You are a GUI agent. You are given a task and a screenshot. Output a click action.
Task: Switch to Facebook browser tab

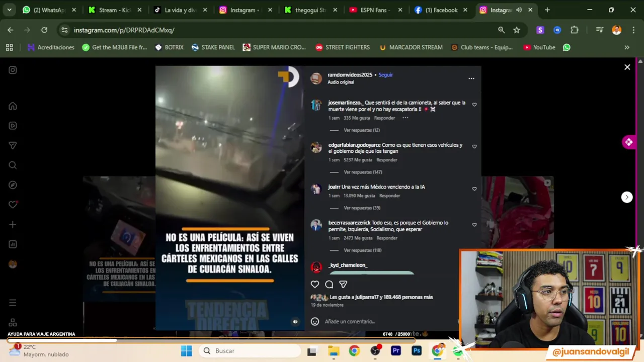coord(441,10)
